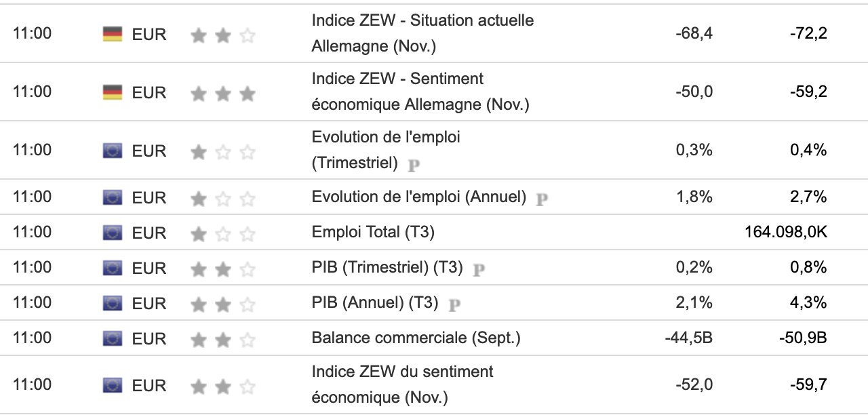Open the Emploi Total (T3) event
The image size is (868, 415).
(372, 233)
